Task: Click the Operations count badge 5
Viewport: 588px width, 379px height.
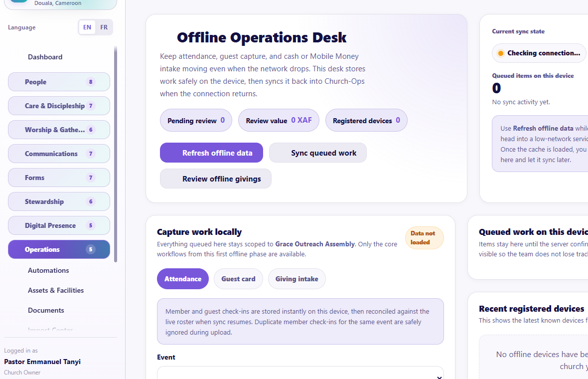Action: click(x=90, y=249)
